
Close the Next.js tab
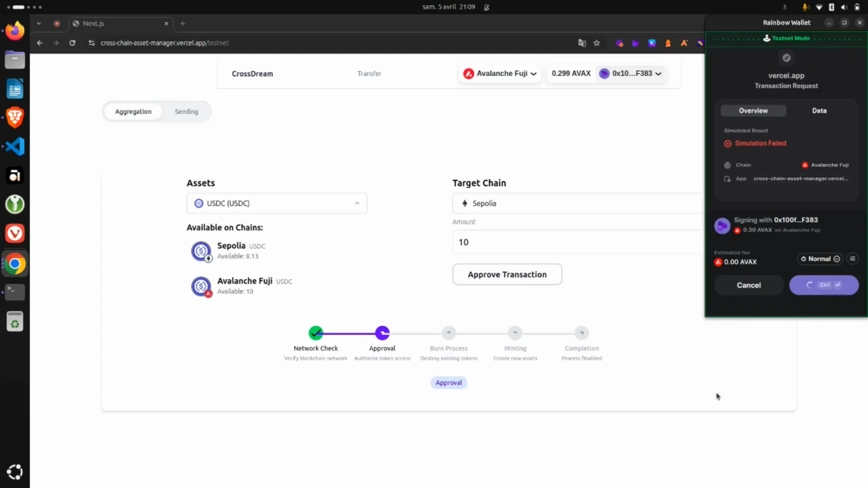pyautogui.click(x=166, y=23)
